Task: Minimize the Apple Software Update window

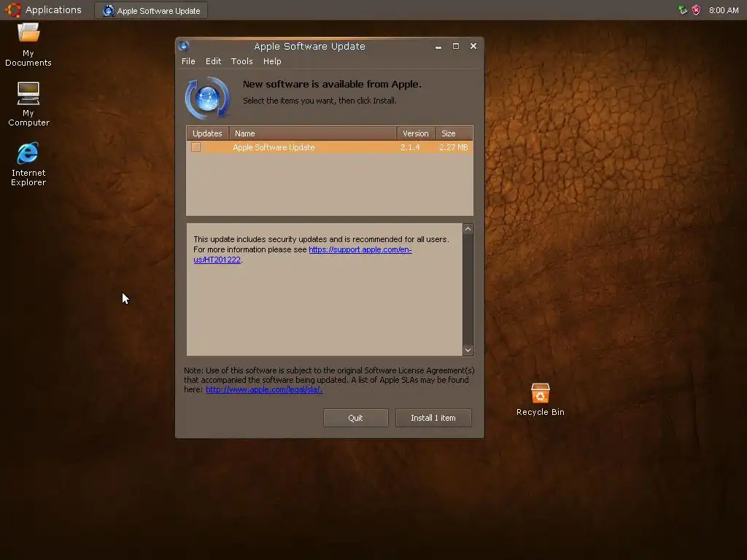Action: [438, 46]
